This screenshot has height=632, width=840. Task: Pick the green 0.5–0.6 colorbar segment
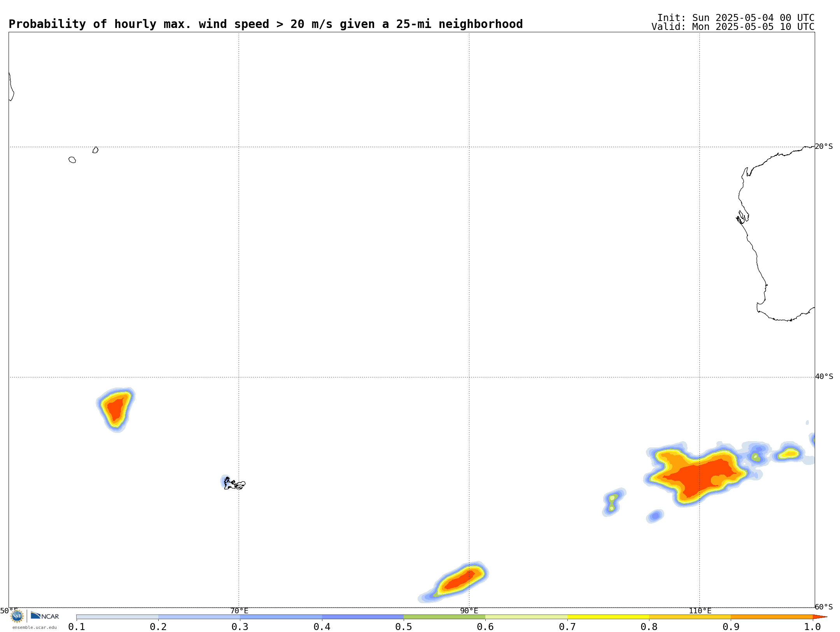click(x=444, y=617)
